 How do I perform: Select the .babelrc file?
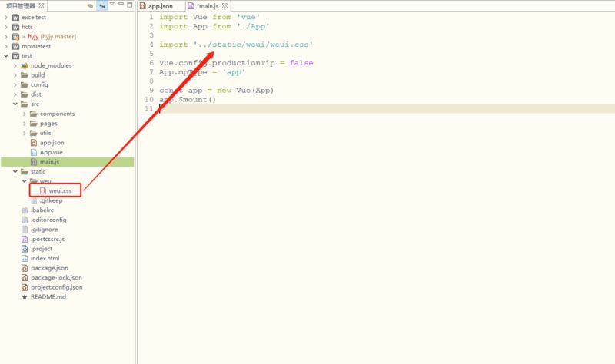click(42, 210)
